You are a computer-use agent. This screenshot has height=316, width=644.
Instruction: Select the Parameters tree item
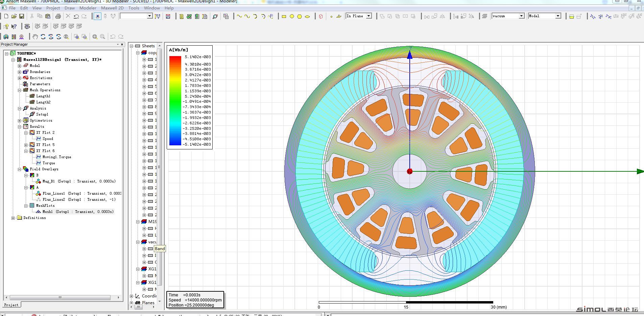tap(40, 84)
